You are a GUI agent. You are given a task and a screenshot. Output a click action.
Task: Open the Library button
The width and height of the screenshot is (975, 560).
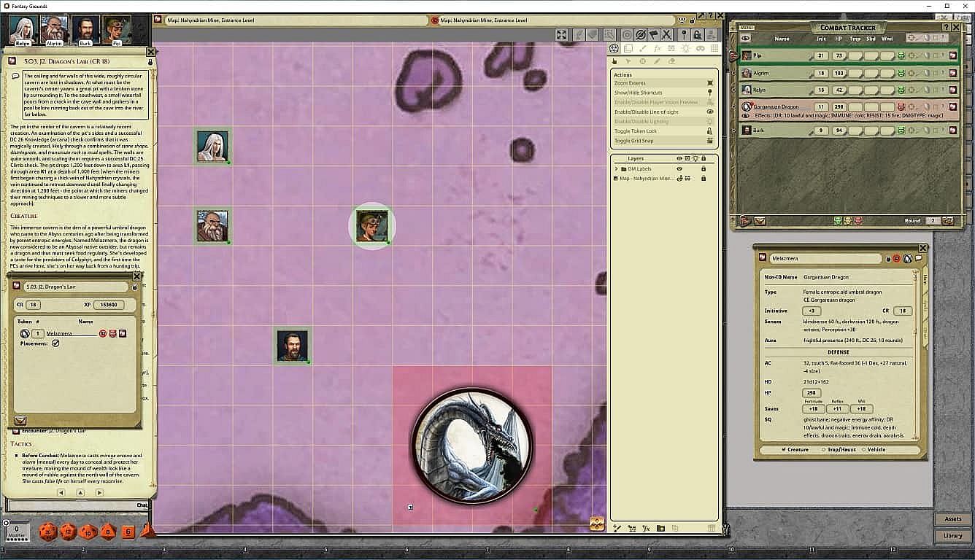point(953,536)
